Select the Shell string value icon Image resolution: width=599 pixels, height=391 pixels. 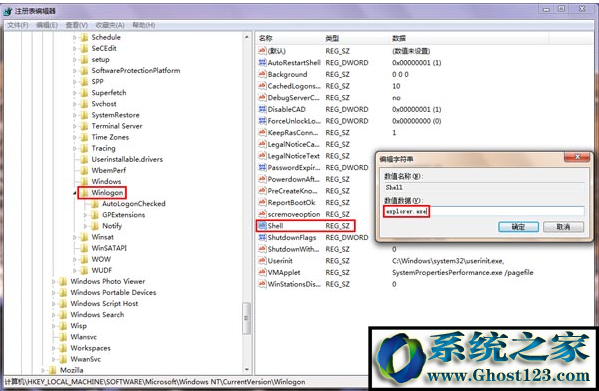coord(262,225)
